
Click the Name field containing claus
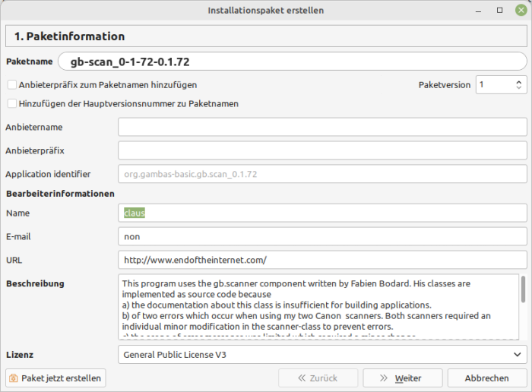pyautogui.click(x=322, y=213)
